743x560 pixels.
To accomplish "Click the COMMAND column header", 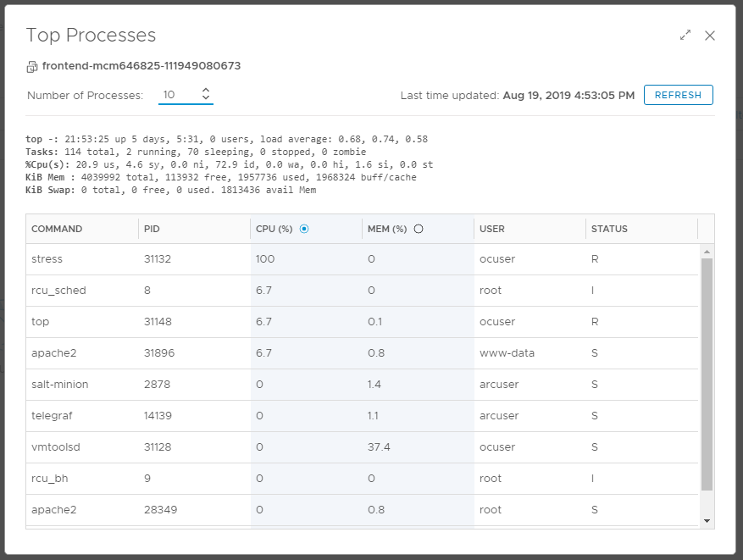I will click(57, 229).
